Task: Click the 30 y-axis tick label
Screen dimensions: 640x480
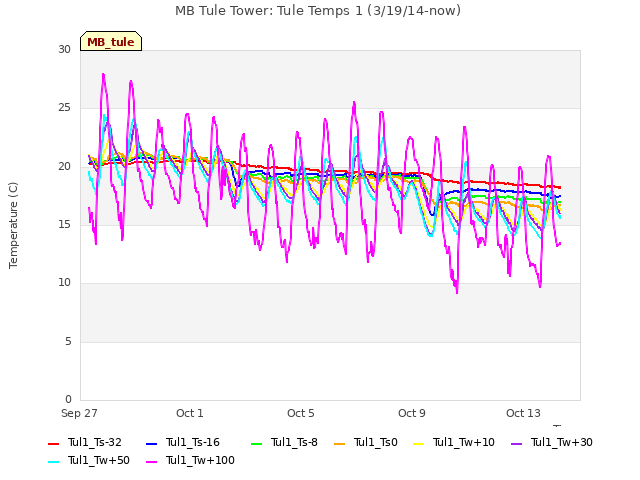Action: [64, 49]
